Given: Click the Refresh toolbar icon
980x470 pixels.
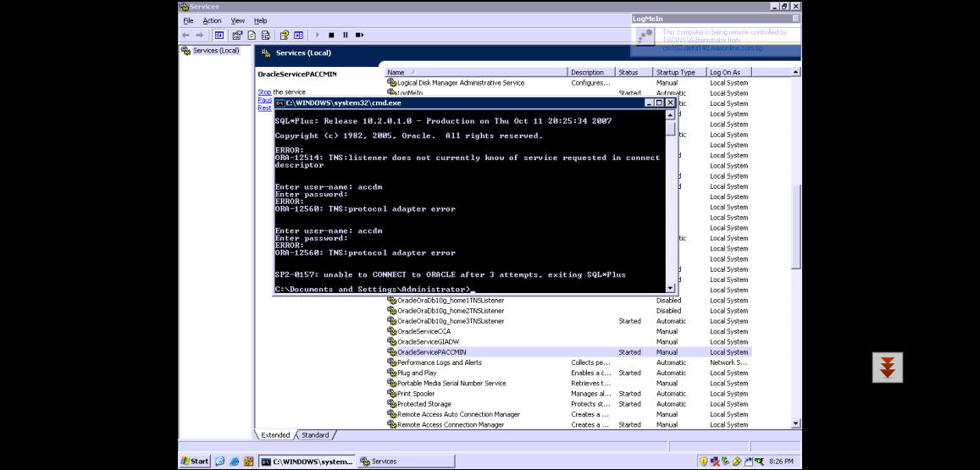Looking at the screenshot, I should pyautogui.click(x=252, y=35).
